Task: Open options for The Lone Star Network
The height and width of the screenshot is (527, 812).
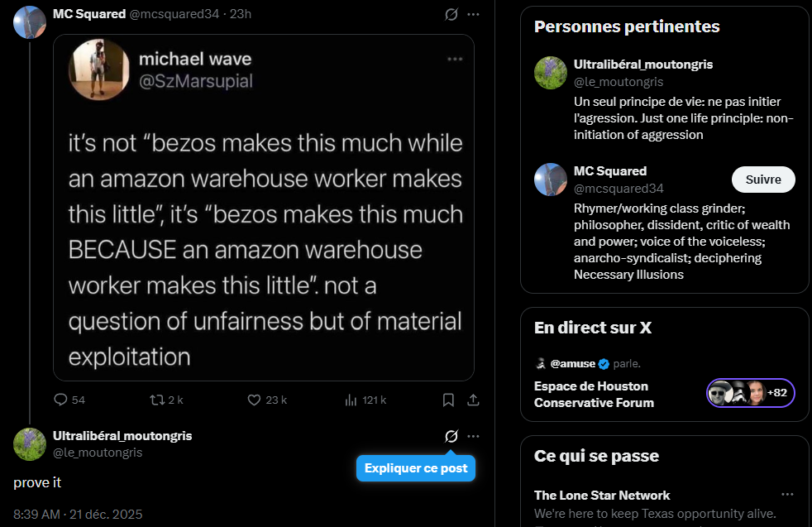Action: [x=787, y=495]
